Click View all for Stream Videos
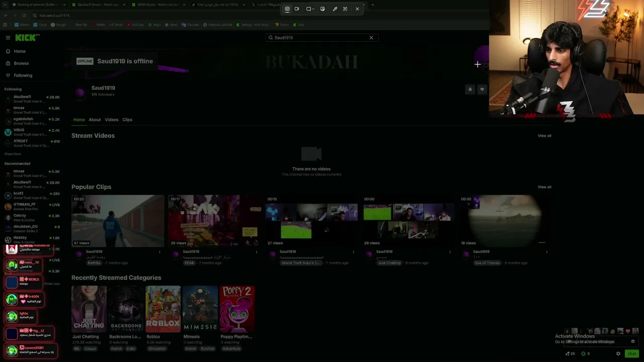The image size is (644, 362). point(544,136)
